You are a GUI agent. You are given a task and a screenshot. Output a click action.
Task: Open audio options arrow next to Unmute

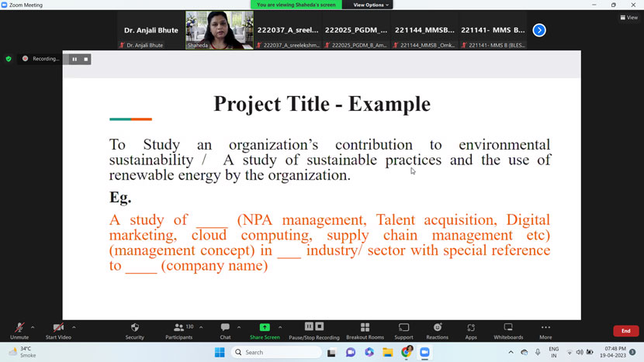click(x=33, y=327)
